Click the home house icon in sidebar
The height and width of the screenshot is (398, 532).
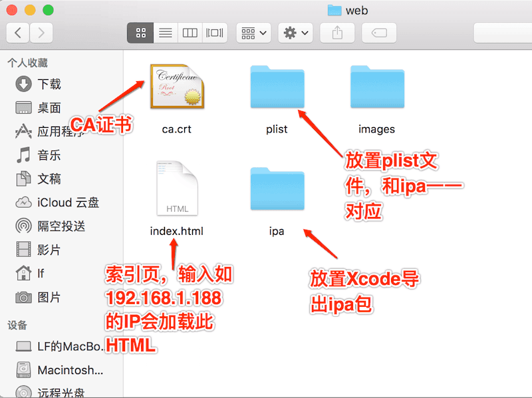pyautogui.click(x=23, y=274)
